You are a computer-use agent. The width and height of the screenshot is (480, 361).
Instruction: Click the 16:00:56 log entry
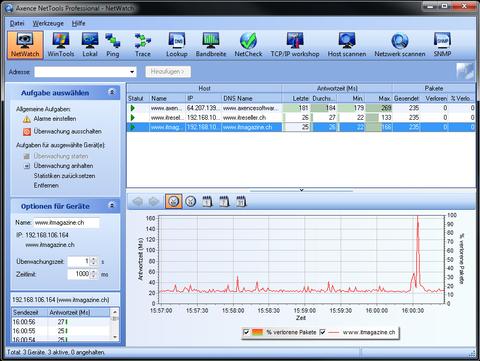pos(60,322)
